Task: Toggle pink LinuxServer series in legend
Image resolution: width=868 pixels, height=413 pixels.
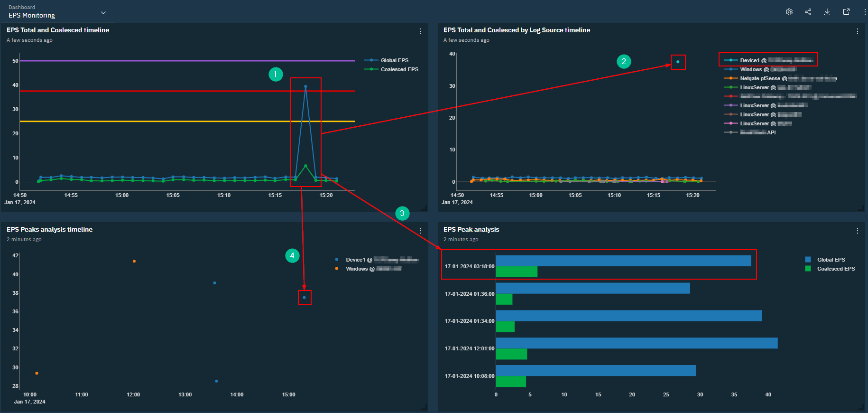Action: tap(758, 123)
